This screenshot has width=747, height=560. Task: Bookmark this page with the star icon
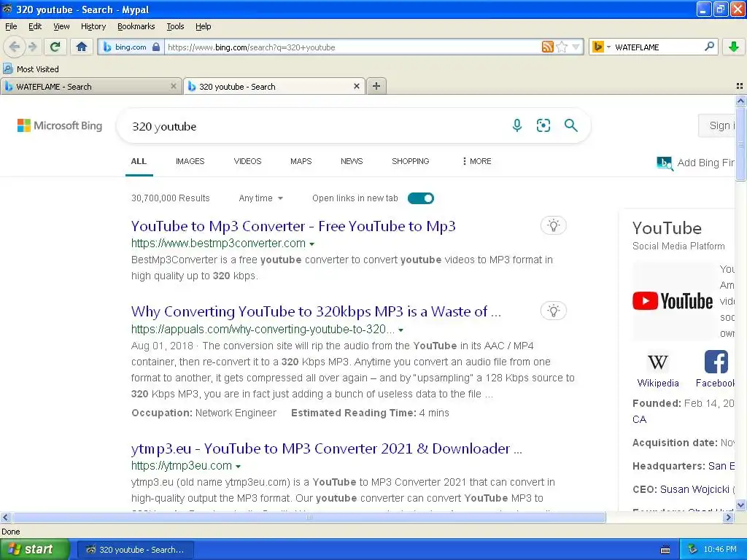[x=562, y=47]
